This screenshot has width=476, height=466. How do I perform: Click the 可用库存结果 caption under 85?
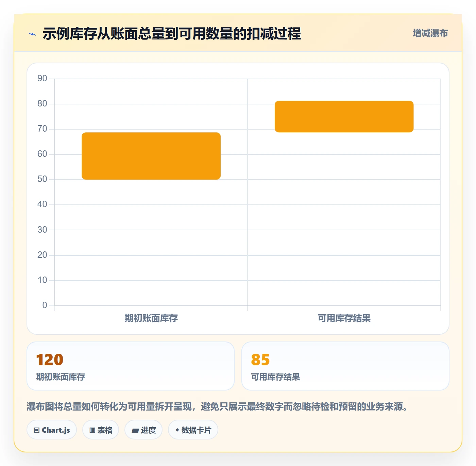[x=275, y=377]
